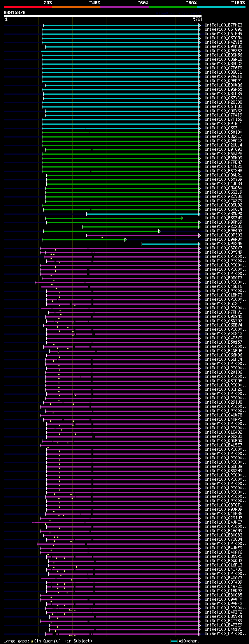This screenshot has width=249, height=644.
Task: Open hit UniRef100_A2Q3B8
Action: (223, 102)
